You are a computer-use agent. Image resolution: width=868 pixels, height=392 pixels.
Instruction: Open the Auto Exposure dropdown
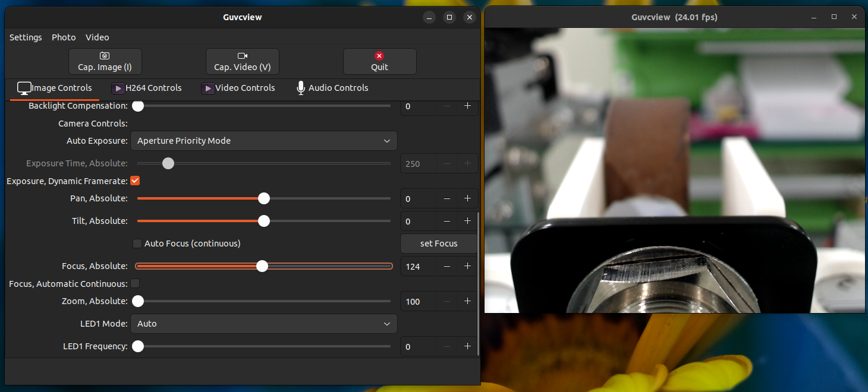coord(264,141)
